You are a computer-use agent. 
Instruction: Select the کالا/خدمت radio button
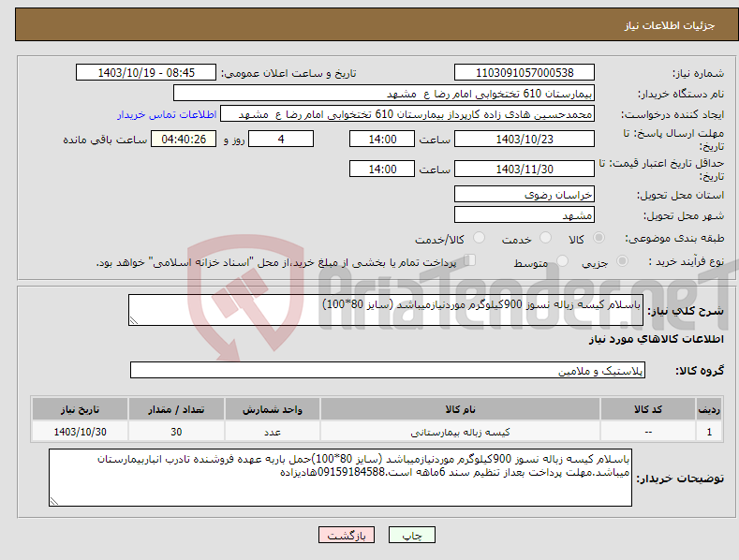click(479, 238)
